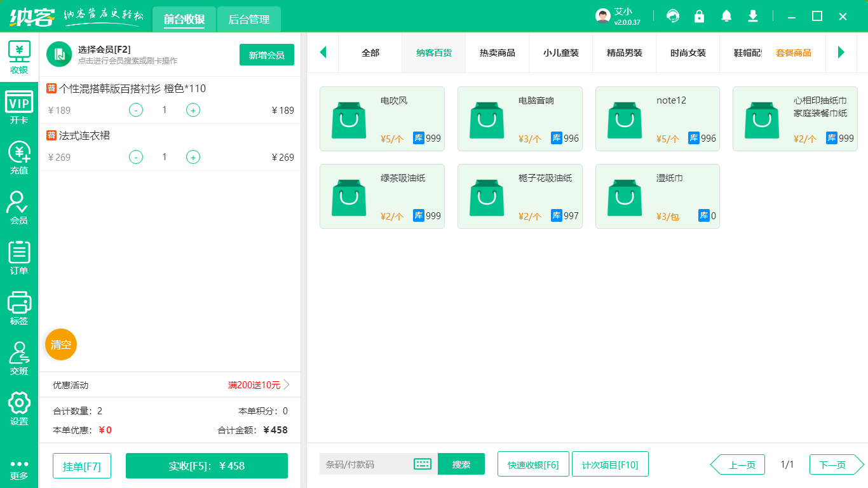Screen dimensions: 868x488
Task: Add the 栀子花吸油纸 product card
Action: click(x=520, y=196)
